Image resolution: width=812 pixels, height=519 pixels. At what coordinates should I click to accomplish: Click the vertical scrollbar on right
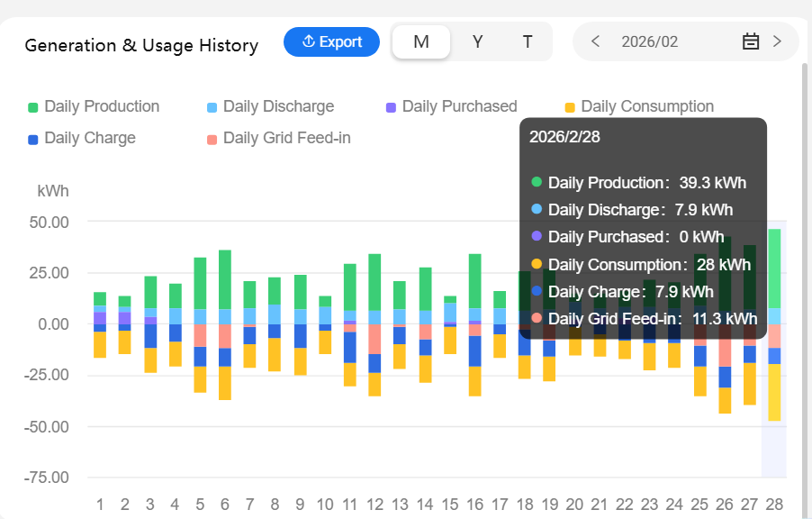pyautogui.click(x=806, y=270)
